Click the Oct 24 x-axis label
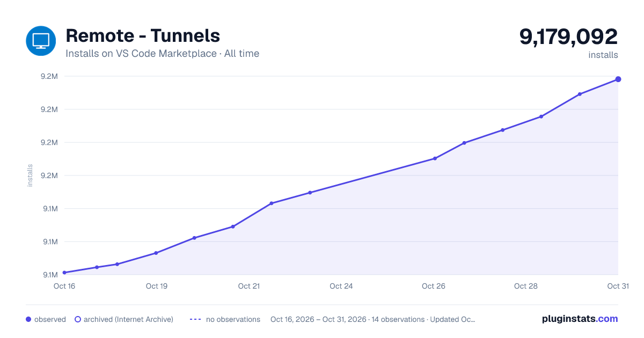The width and height of the screenshot is (644, 338). click(x=341, y=286)
